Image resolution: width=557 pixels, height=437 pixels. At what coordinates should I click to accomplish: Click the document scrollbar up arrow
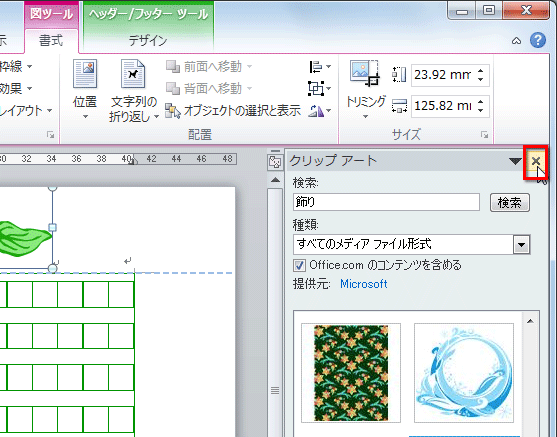(275, 180)
